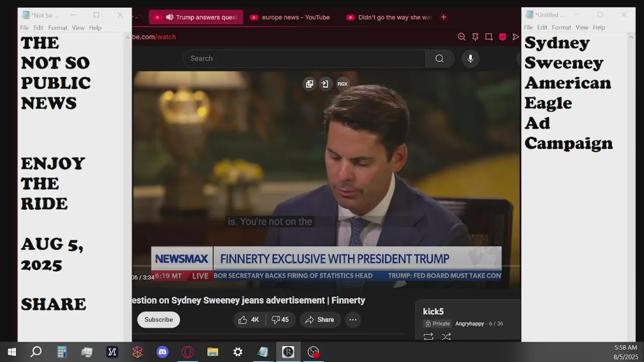This screenshot has width=644, height=362.
Task: Open the snapshot capture icon in address bar
Action: pyautogui.click(x=489, y=37)
